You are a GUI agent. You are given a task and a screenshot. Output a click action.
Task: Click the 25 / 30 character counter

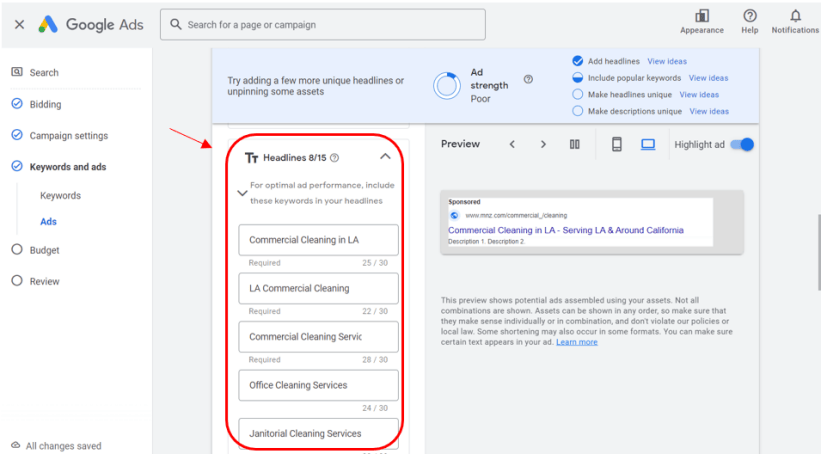pos(375,263)
